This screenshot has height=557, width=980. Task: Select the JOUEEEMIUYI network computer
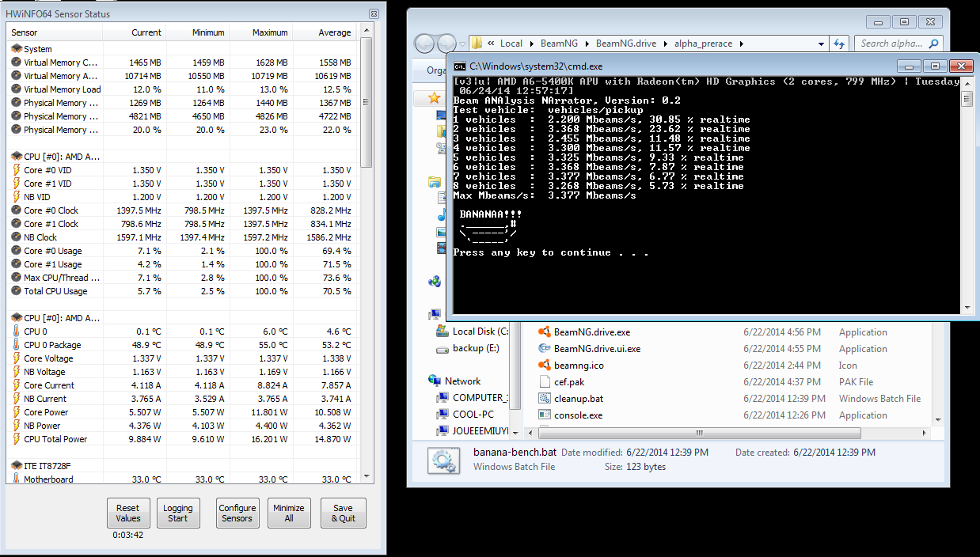(x=473, y=431)
